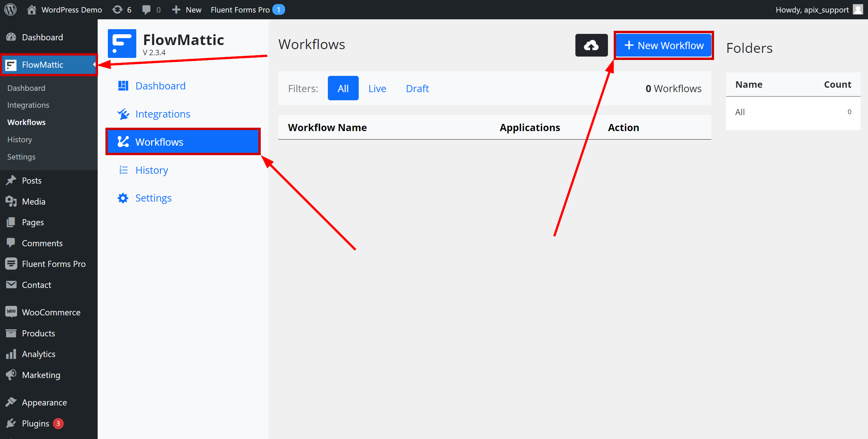Click the Posts pushpin icon
868x439 pixels.
coord(11,180)
